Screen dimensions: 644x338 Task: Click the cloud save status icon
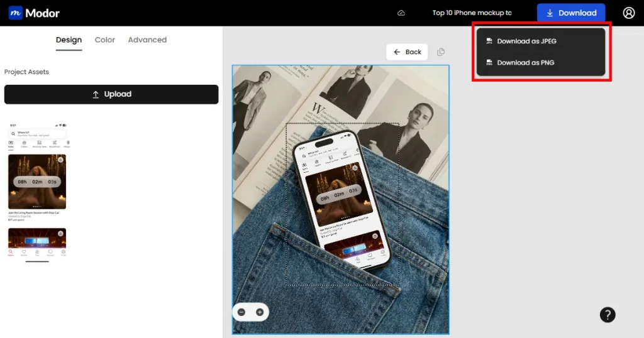click(x=401, y=13)
